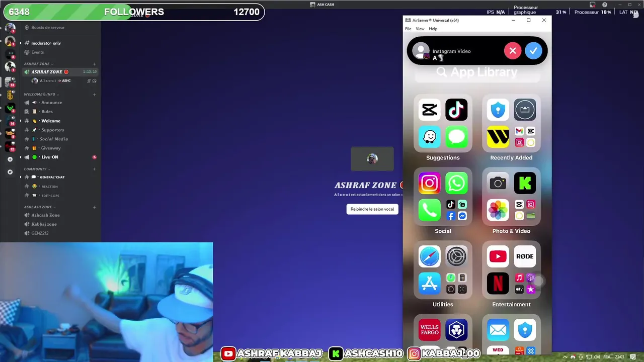Screen dimensions: 644x362
Task: Open Safari in the Utilities folder
Action: pyautogui.click(x=429, y=256)
